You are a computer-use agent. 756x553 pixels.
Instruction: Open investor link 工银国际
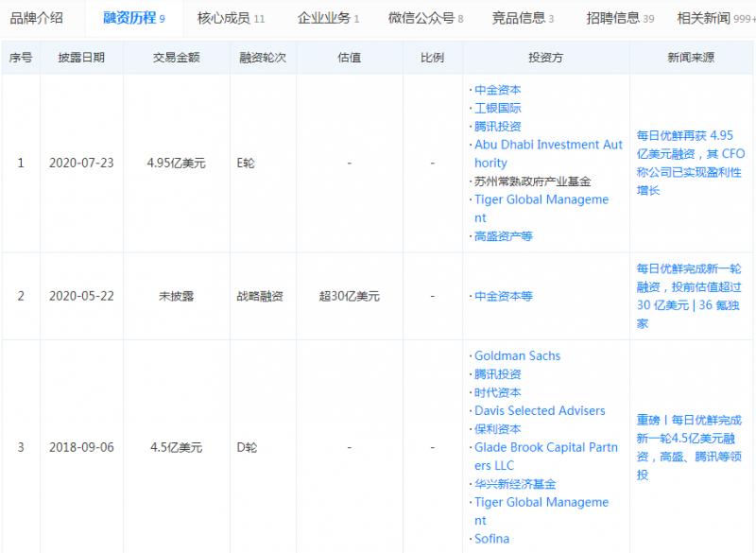[x=498, y=108]
